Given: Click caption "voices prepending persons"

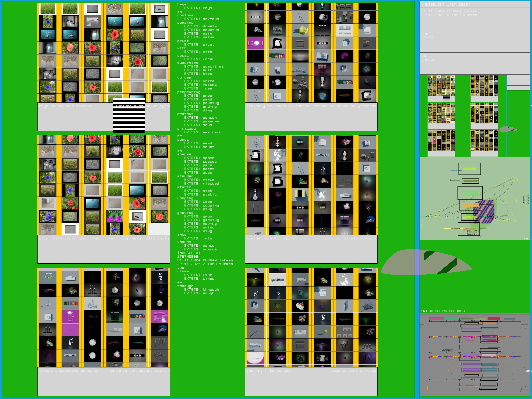Looking at the screenshot, I should [x=68, y=371].
